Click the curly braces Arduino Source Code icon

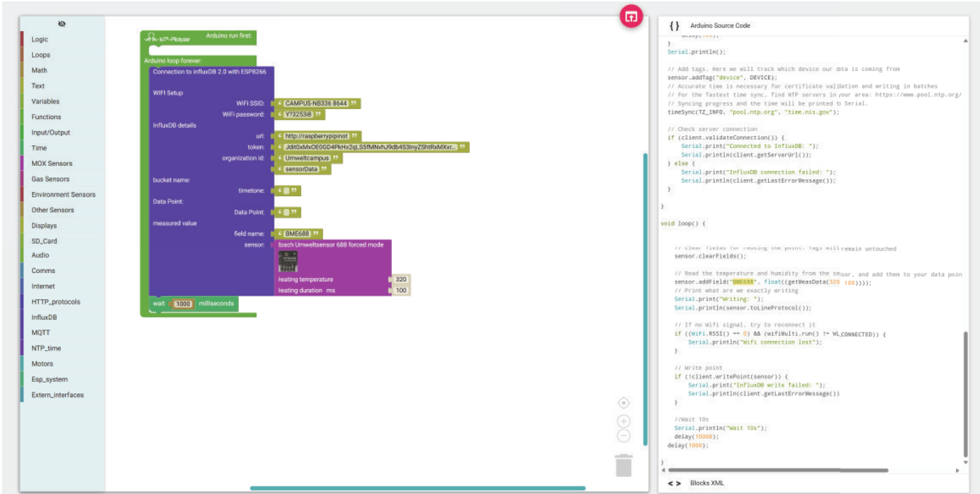(x=674, y=26)
